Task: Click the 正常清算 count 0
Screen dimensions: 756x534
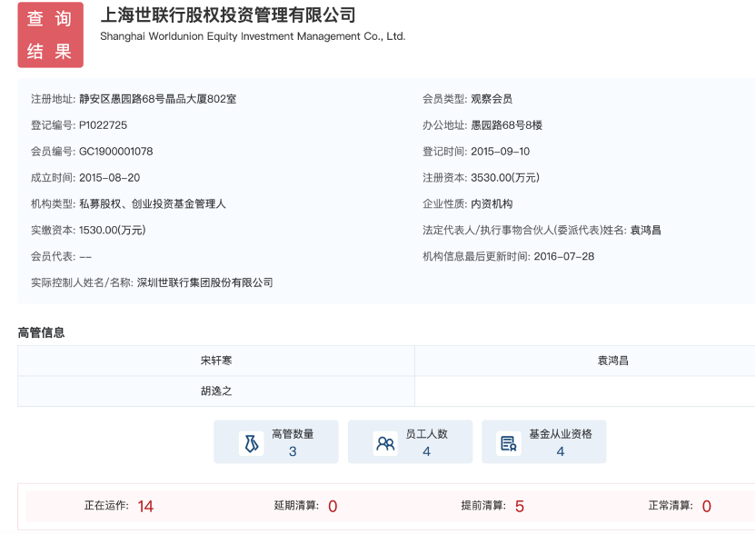Action: pyautogui.click(x=706, y=506)
